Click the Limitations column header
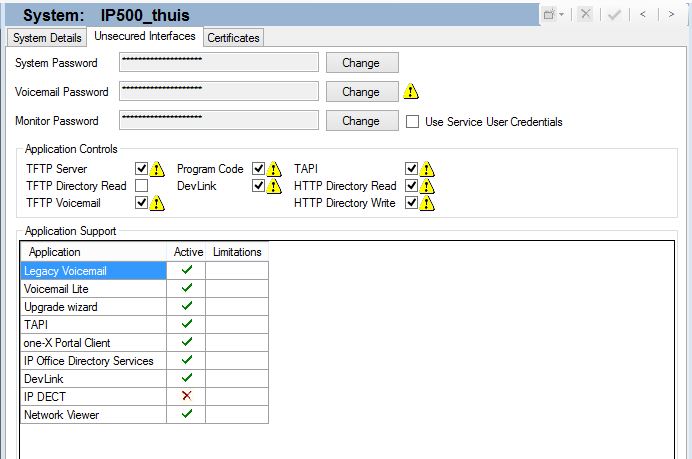692x459 pixels. coord(237,252)
